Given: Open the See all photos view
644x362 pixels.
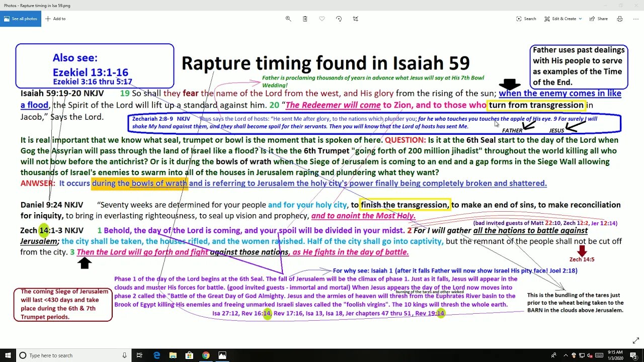Looking at the screenshot, I should (21, 19).
